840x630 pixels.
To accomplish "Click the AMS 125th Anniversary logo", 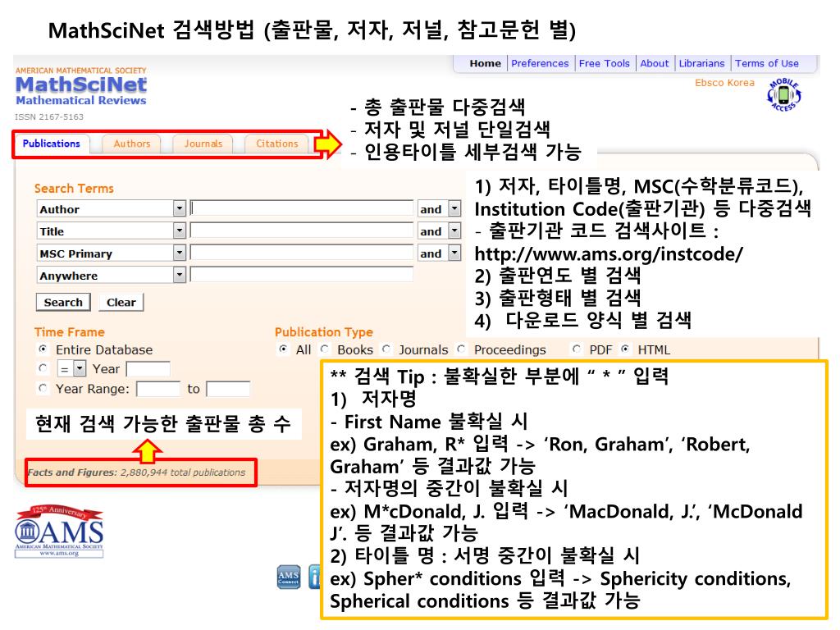I will click(59, 532).
